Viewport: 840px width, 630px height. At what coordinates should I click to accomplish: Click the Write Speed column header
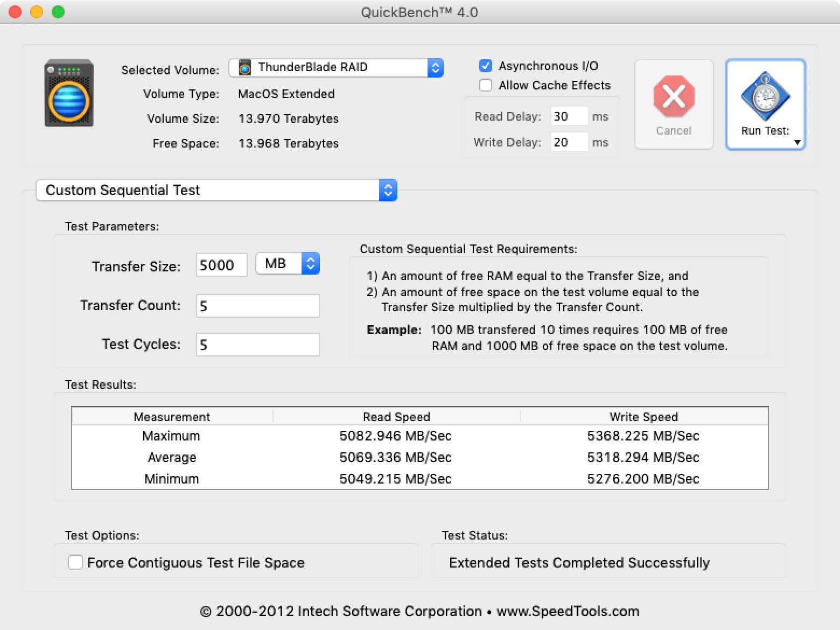coord(644,417)
